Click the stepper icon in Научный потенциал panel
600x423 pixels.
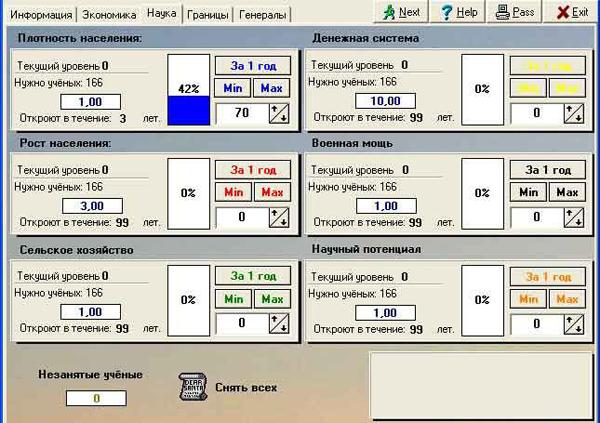[x=574, y=323]
